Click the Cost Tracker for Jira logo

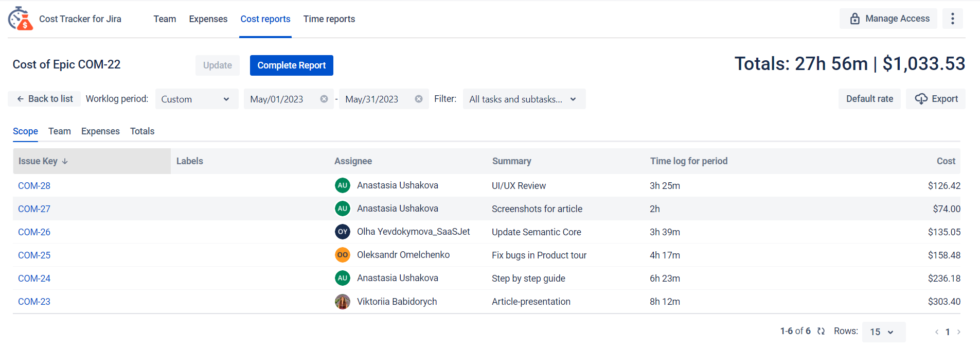pos(21,19)
